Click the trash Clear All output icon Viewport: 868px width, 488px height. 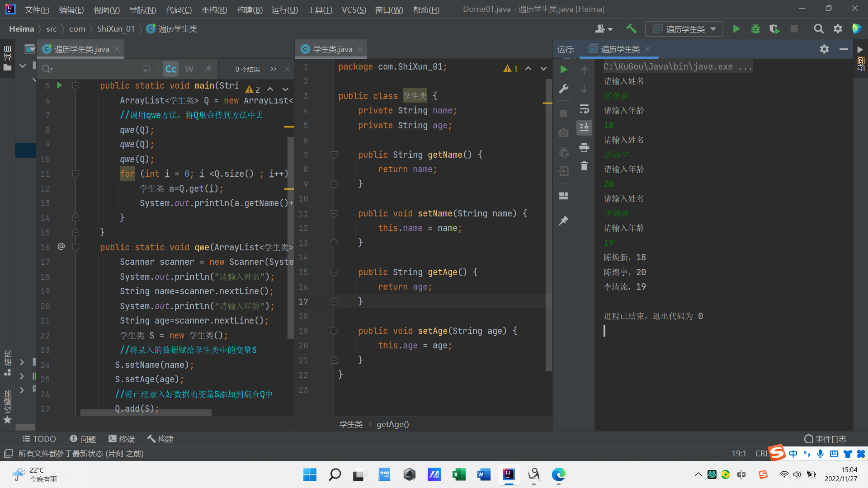[584, 166]
